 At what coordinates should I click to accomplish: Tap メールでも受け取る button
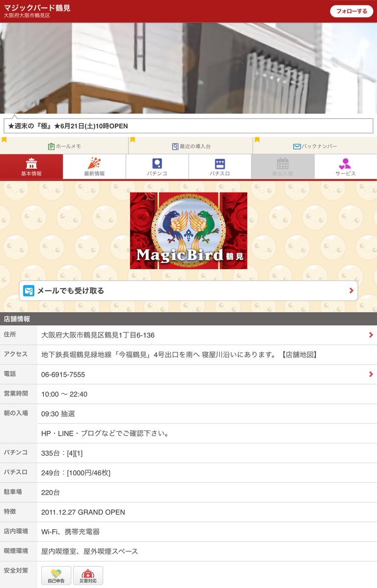188,291
